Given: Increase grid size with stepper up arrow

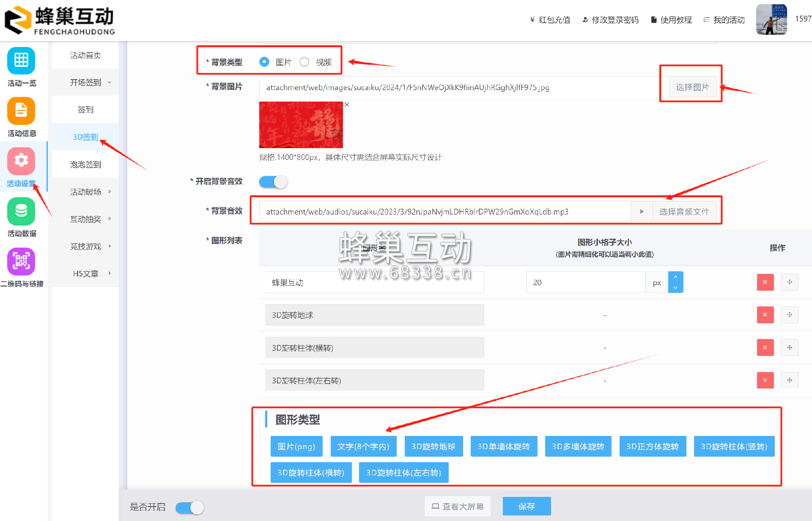Looking at the screenshot, I should (x=675, y=277).
